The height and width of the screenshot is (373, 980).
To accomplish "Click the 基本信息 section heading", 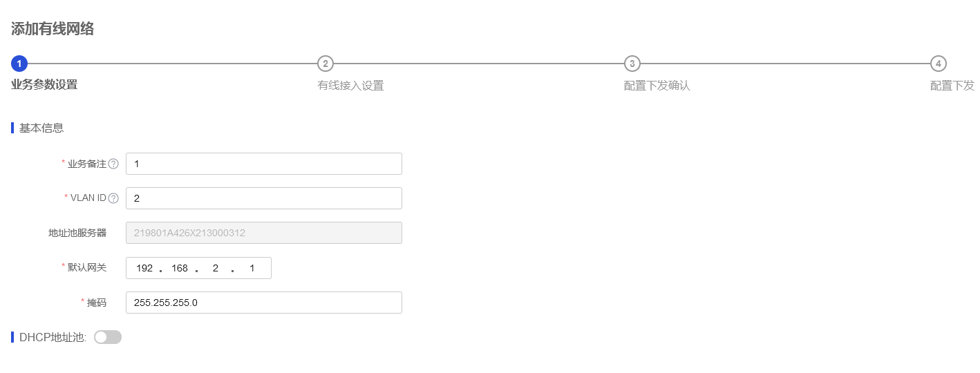I will click(x=41, y=128).
